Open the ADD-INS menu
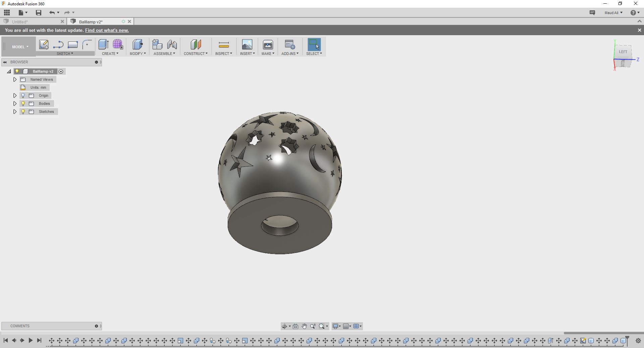Screen dimensions: 644x348 tap(290, 54)
